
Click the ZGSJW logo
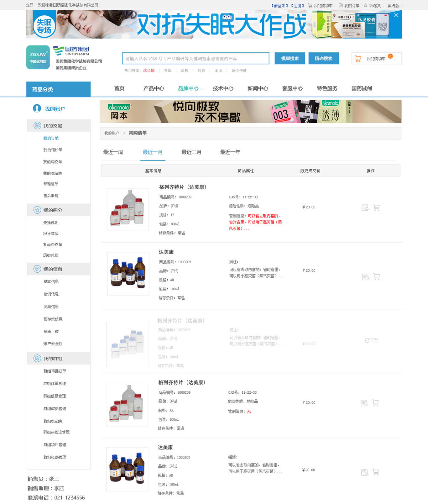(38, 57)
